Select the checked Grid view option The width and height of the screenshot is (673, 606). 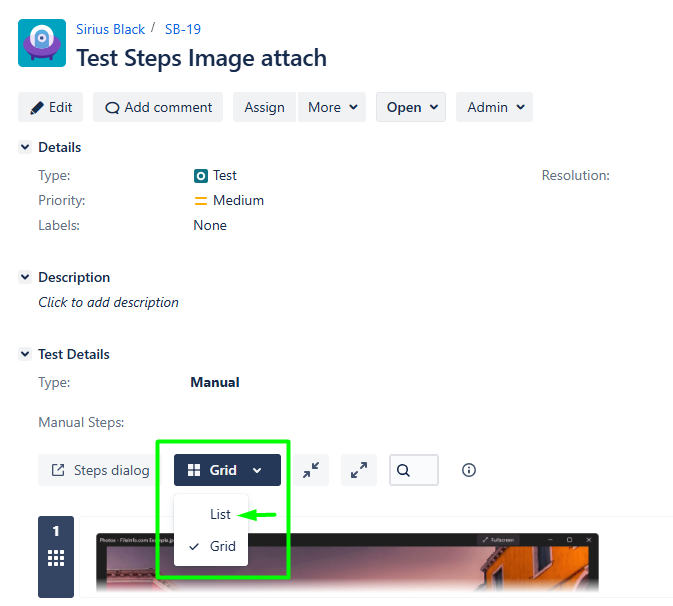tap(222, 546)
